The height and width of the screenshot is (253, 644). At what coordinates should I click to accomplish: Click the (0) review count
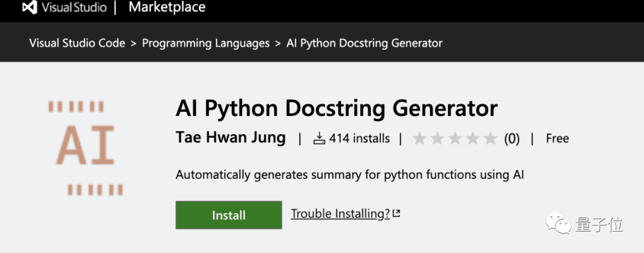[512, 139]
